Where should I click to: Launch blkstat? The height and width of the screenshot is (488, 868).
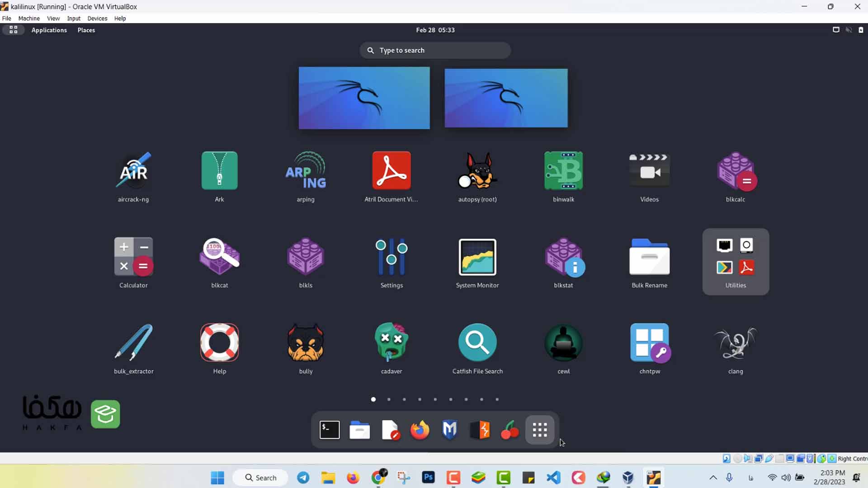click(563, 263)
